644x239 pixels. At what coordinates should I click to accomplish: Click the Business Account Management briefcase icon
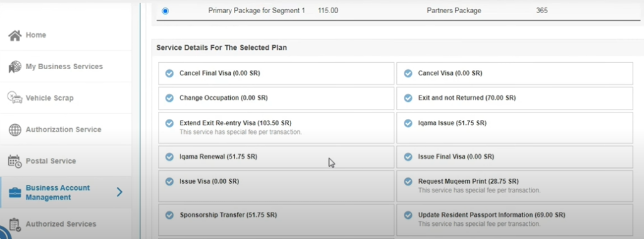(15, 192)
